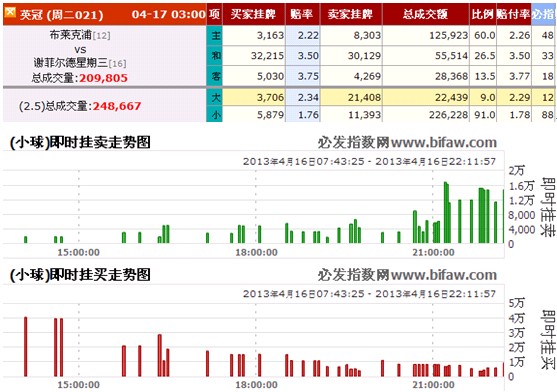Click total volume 248,667 figure
This screenshot has width=557, height=392.
[x=117, y=106]
